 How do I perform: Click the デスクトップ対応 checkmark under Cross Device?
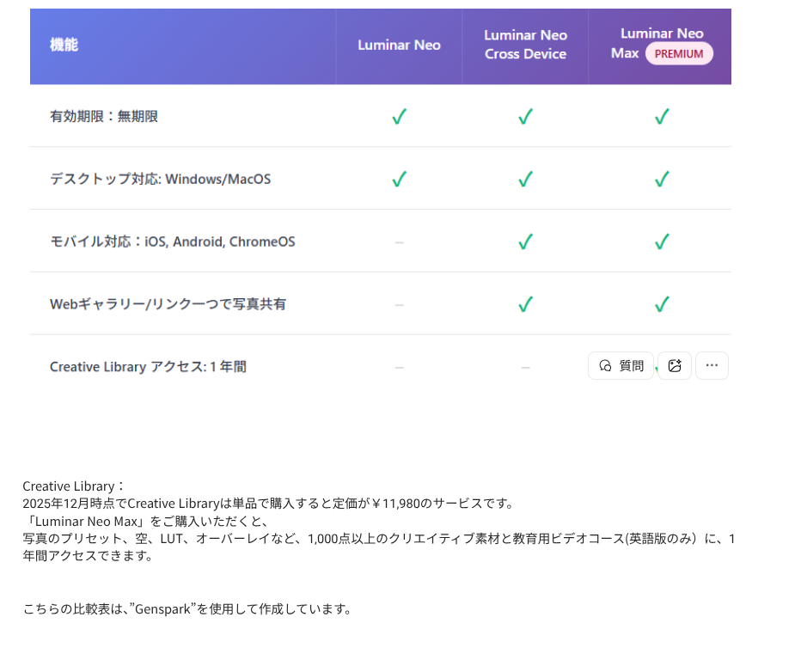525,180
